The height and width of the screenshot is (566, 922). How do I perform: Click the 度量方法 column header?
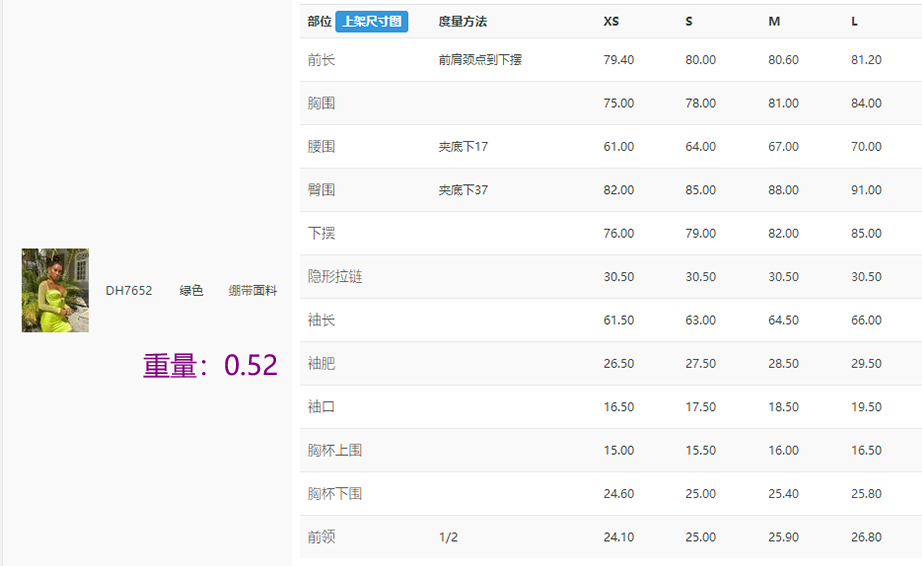[x=463, y=22]
